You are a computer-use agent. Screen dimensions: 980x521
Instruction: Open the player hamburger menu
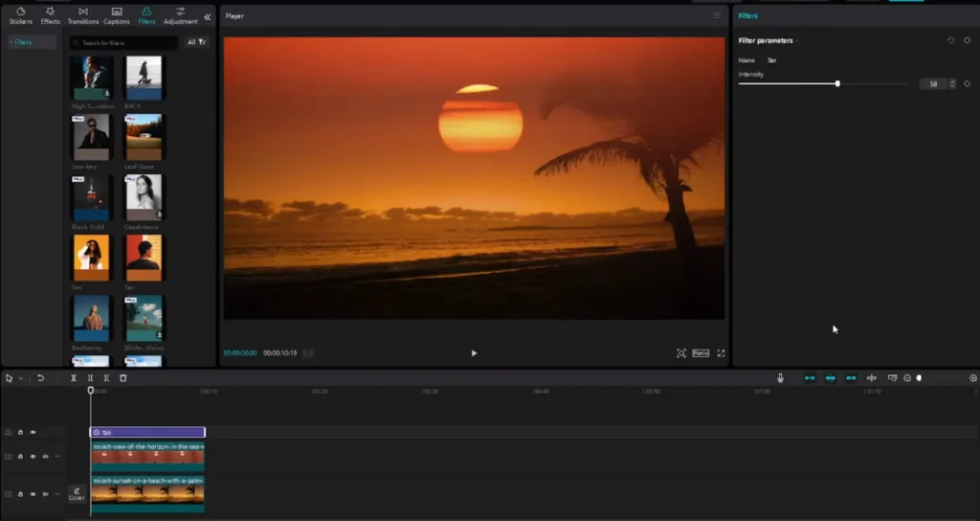coord(717,15)
